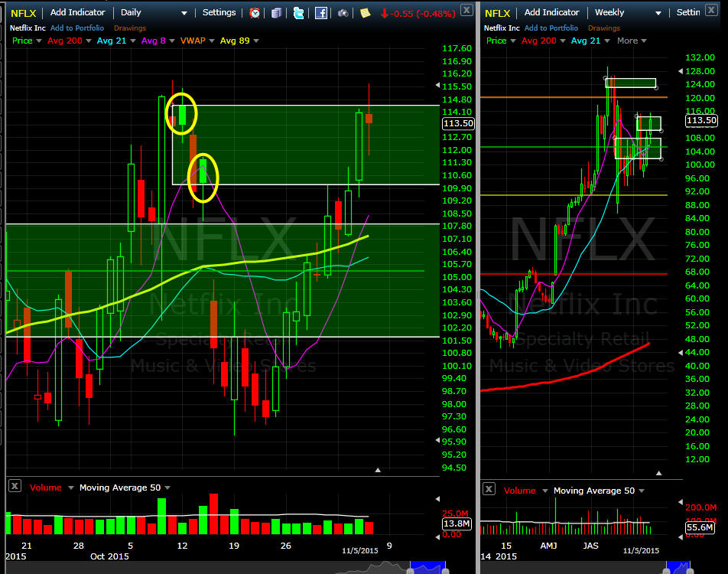This screenshot has width=728, height=574.
Task: Open the weekly Volume indicator dropdown
Action: point(545,491)
